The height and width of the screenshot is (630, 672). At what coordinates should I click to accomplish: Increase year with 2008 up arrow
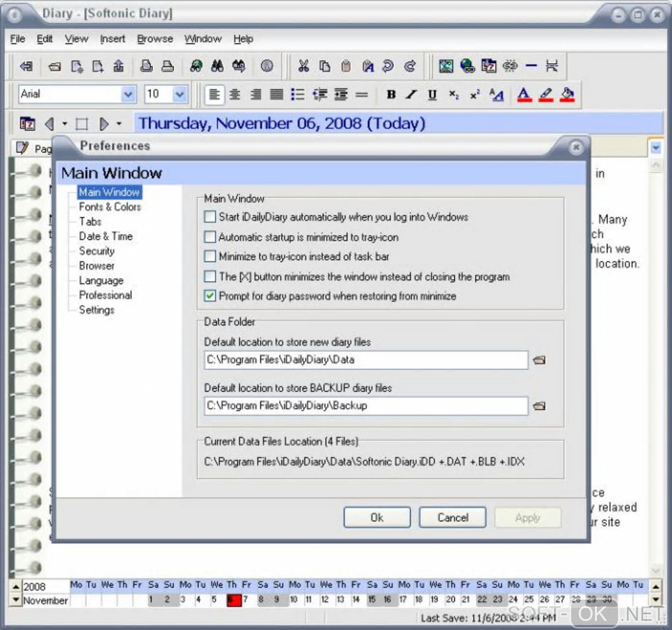click(x=15, y=587)
